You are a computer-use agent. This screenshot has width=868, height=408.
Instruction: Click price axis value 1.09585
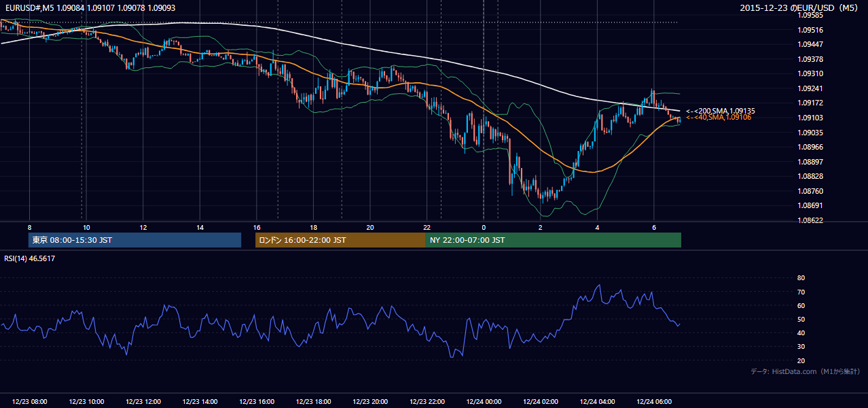(810, 15)
